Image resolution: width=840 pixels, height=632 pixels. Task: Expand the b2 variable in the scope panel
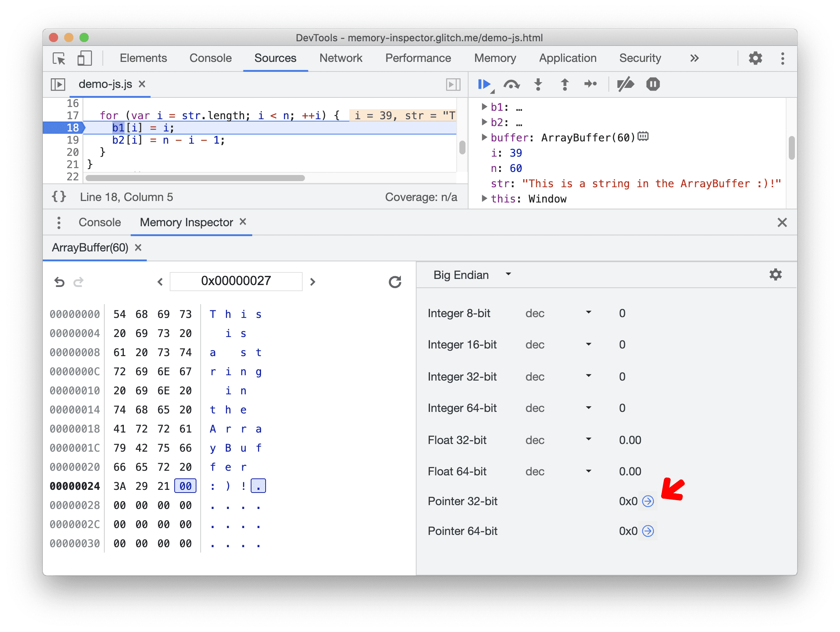click(483, 122)
